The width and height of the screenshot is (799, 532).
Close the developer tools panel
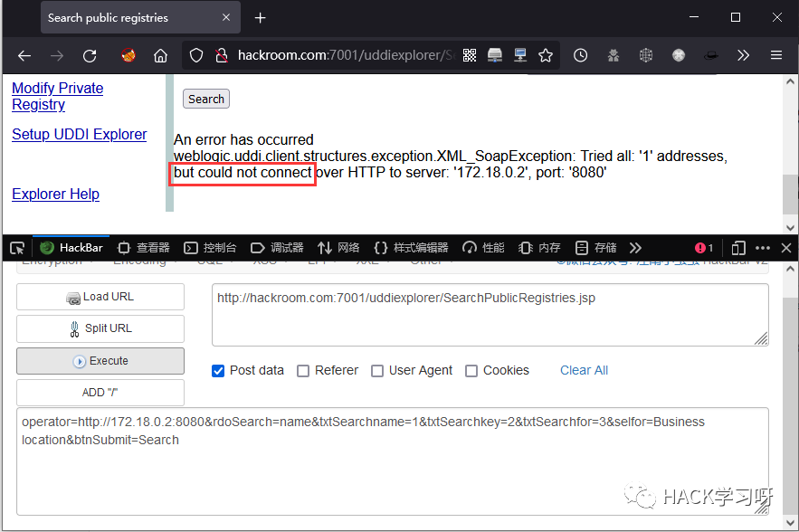click(786, 248)
